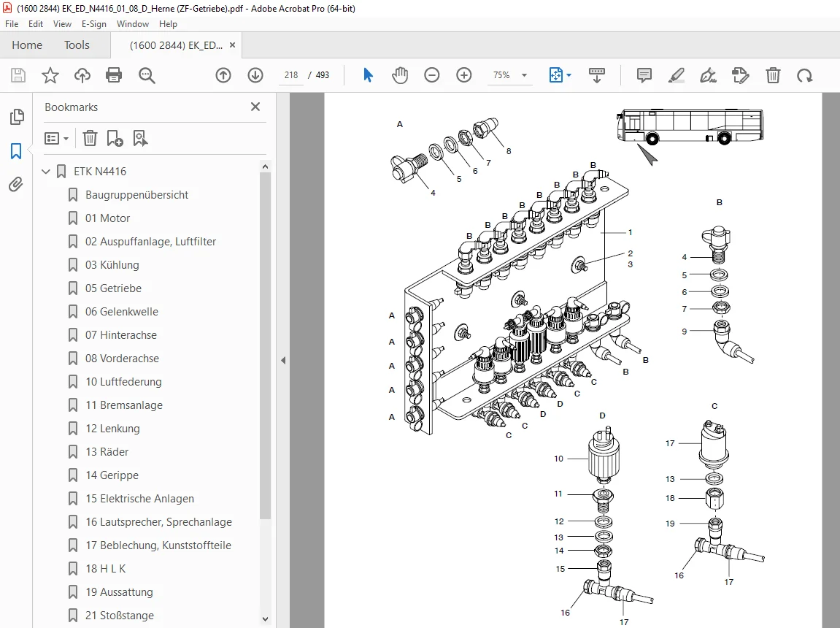Open the Find text magnifier tool
The height and width of the screenshot is (628, 840).
[x=146, y=75]
